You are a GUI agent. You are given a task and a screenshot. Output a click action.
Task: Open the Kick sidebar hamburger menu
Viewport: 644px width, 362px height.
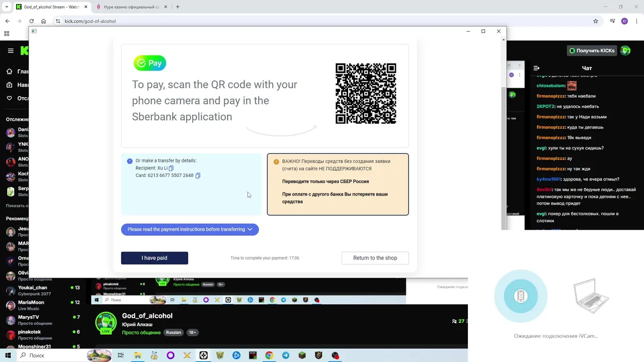[x=11, y=51]
